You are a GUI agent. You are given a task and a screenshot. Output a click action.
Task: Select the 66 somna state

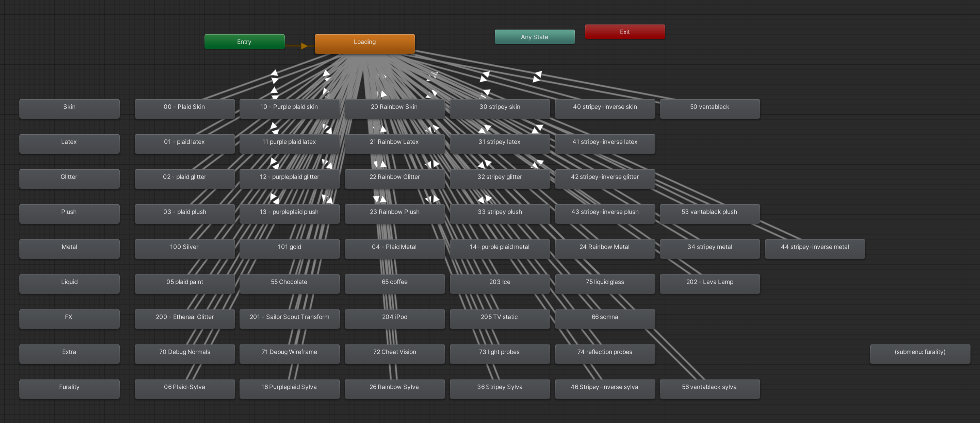tap(605, 317)
